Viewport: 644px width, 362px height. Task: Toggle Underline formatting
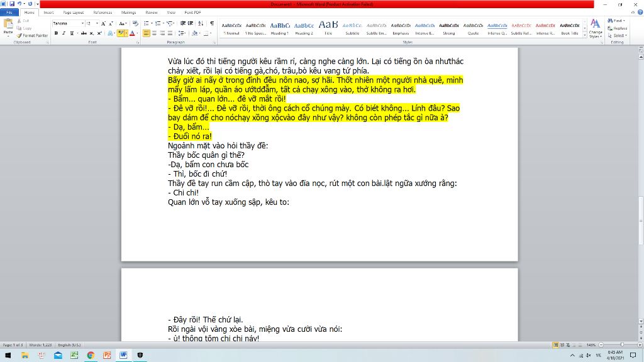72,33
